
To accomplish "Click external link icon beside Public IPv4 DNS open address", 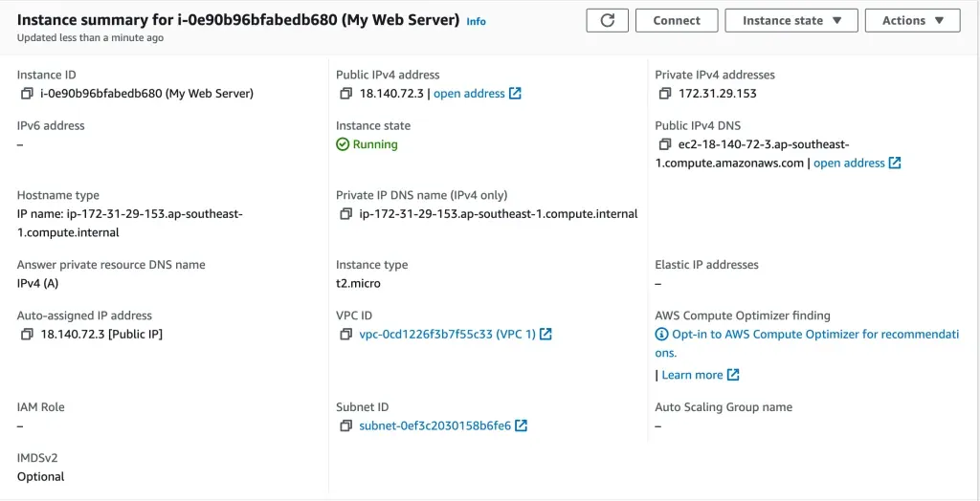I will [895, 163].
